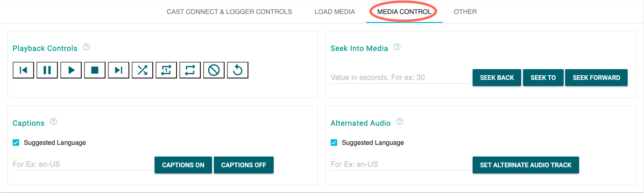
Task: Stop playback with the square icon
Action: pyautogui.click(x=95, y=70)
